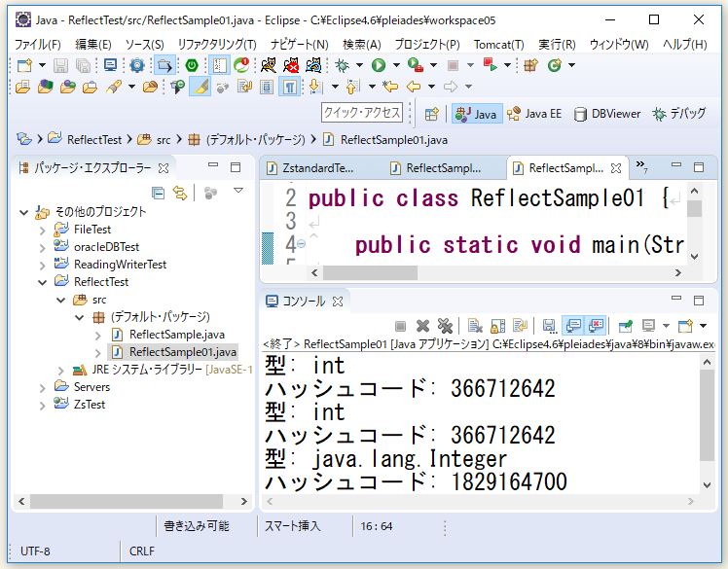Screen dimensions: 728x569
Task: Open the Run button dropdown arrow
Action: pos(396,65)
